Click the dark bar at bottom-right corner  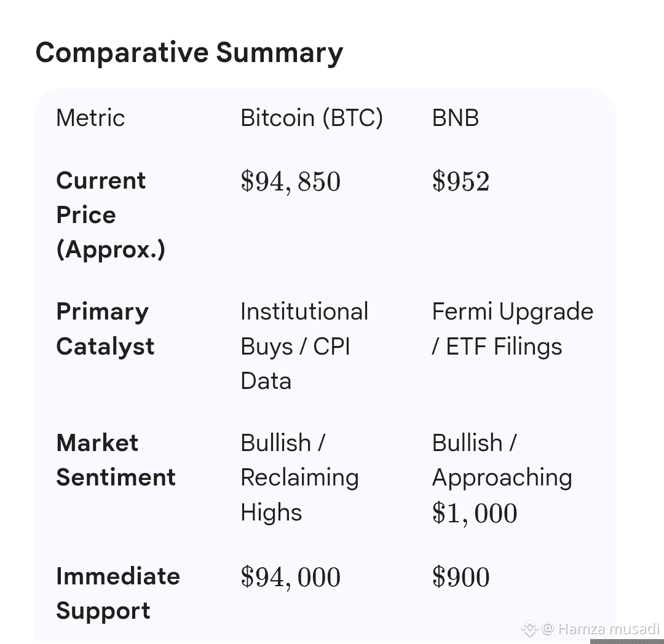click(x=626, y=642)
